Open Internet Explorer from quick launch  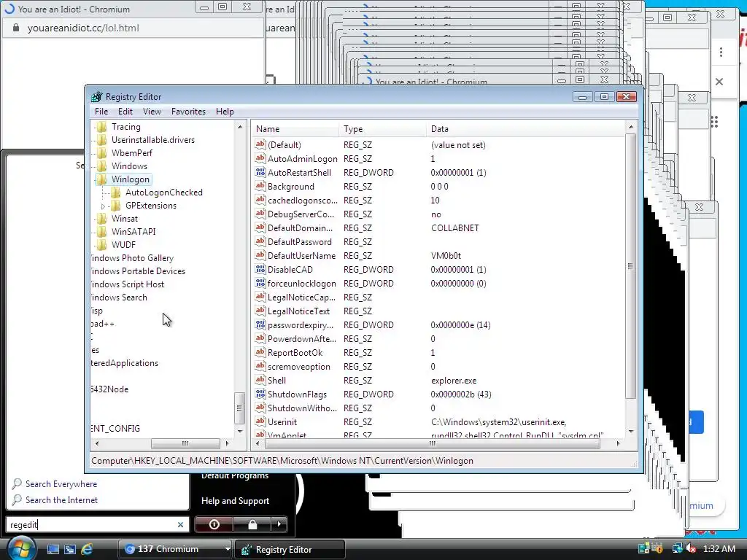pyautogui.click(x=88, y=549)
